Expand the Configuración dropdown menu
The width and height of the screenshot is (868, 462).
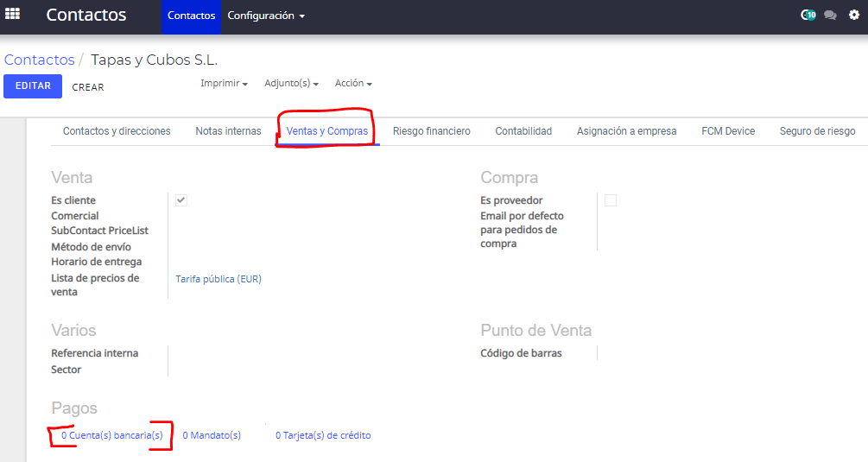click(x=266, y=16)
